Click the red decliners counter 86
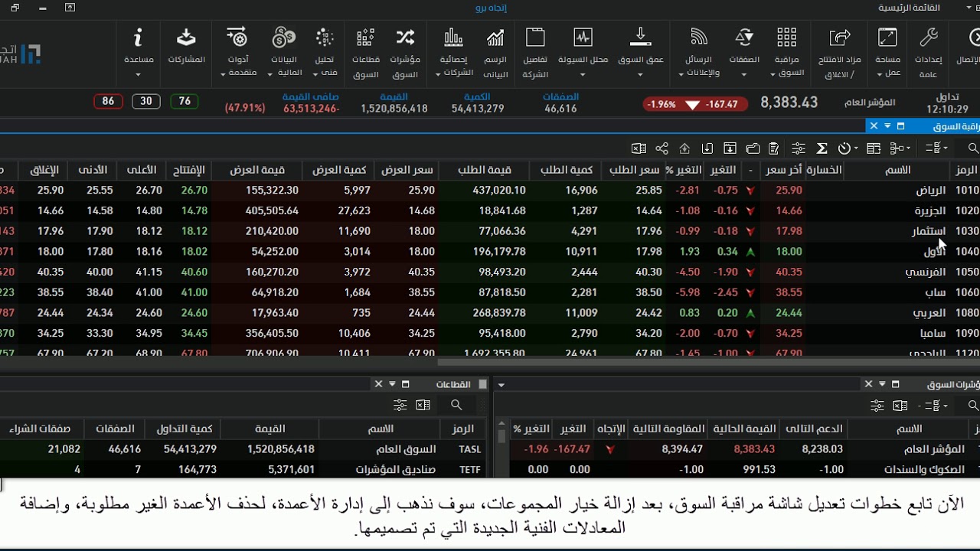Screen dimensions: 980x551 [108, 101]
